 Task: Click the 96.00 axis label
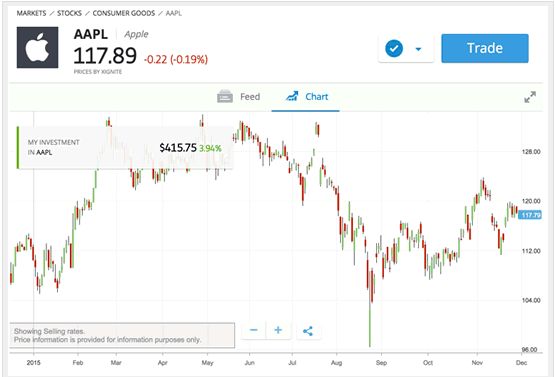(x=530, y=349)
